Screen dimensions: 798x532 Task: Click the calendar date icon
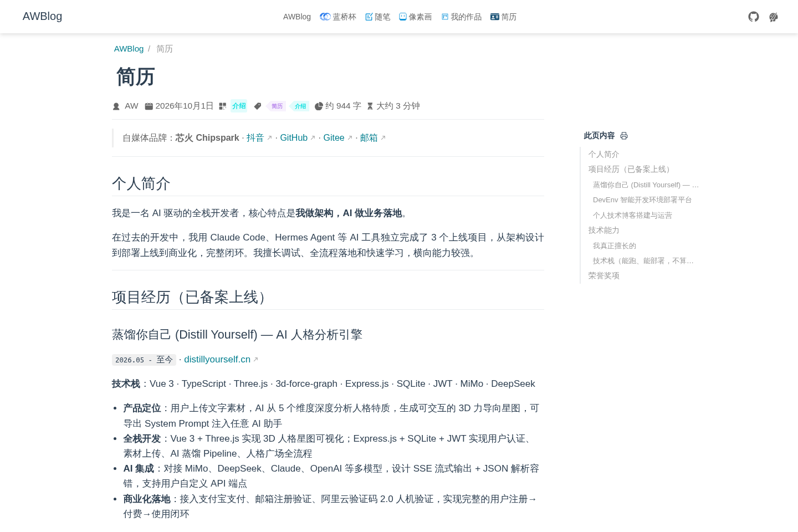point(149,106)
